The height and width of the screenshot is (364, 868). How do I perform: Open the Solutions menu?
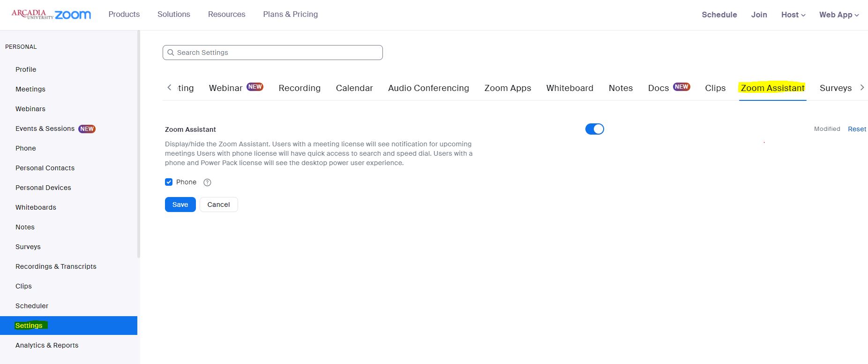pos(174,14)
